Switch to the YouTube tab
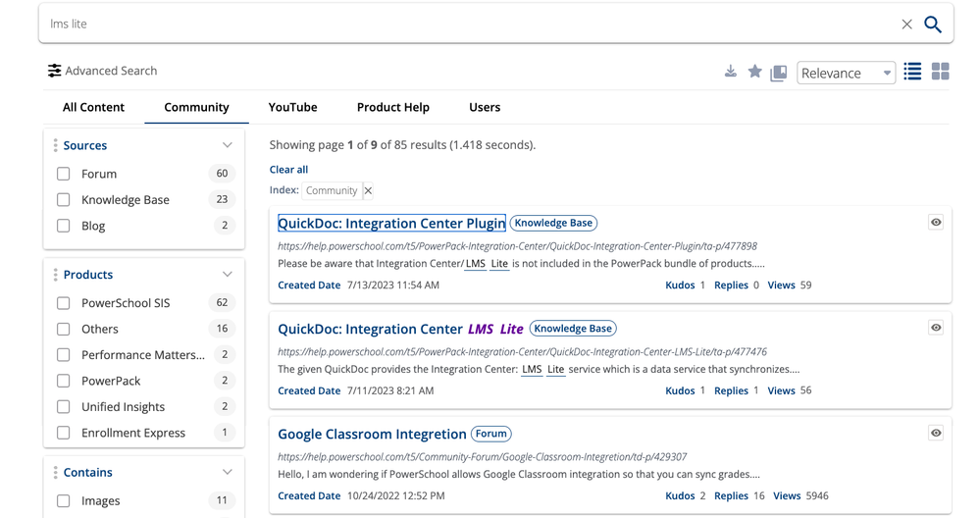The height and width of the screenshot is (518, 980). [x=292, y=107]
